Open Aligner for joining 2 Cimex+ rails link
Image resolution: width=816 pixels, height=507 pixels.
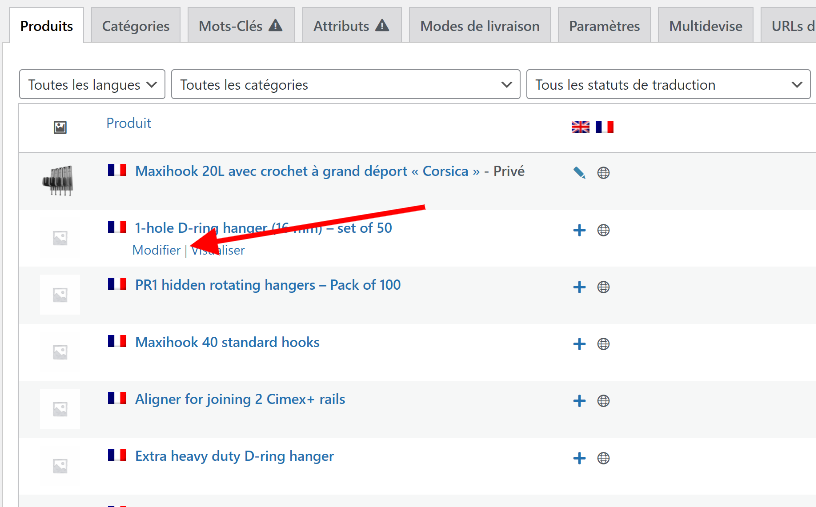[240, 399]
